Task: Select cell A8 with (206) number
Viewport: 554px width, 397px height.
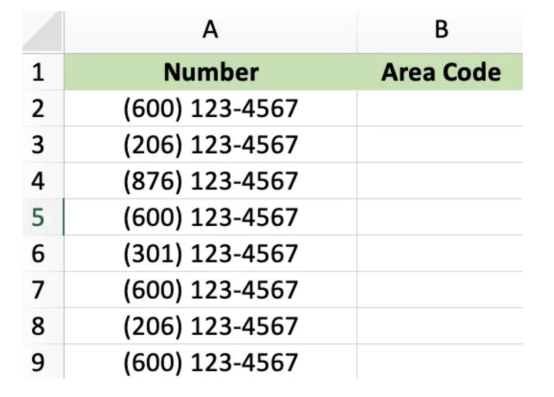Action: (x=211, y=326)
